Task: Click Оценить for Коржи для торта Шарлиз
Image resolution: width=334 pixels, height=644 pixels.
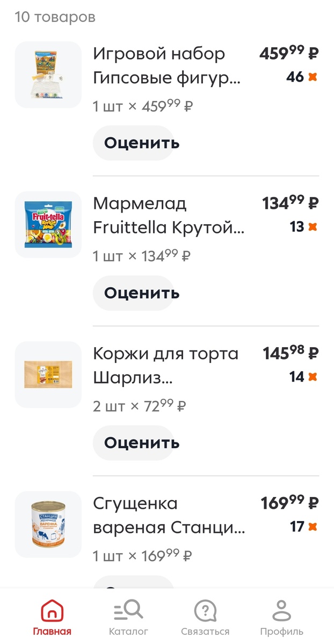Action: click(135, 443)
